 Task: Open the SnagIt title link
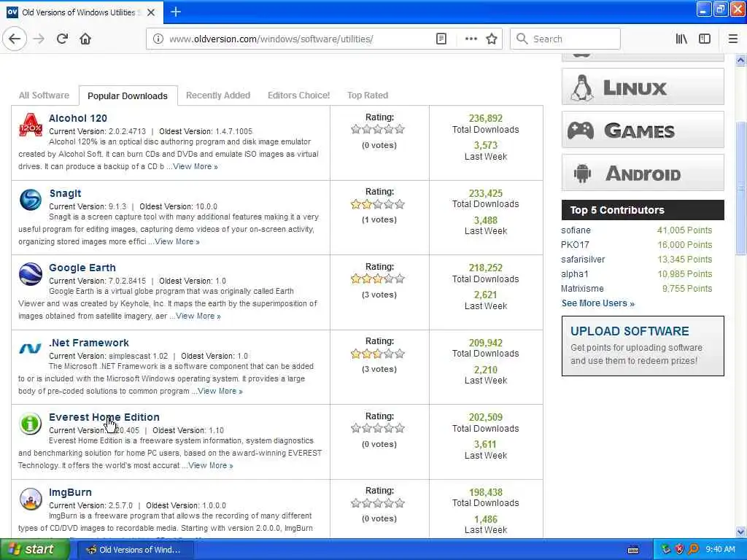65,193
